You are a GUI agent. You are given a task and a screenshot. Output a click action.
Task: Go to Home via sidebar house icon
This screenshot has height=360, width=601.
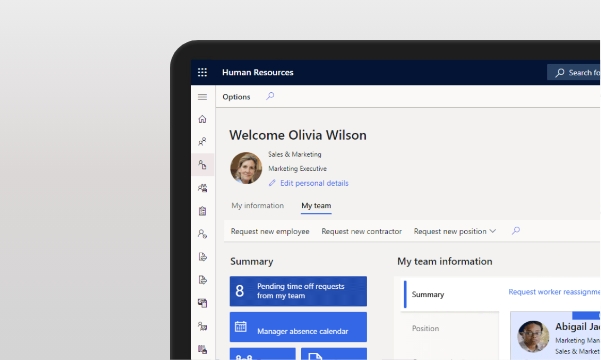(x=202, y=119)
